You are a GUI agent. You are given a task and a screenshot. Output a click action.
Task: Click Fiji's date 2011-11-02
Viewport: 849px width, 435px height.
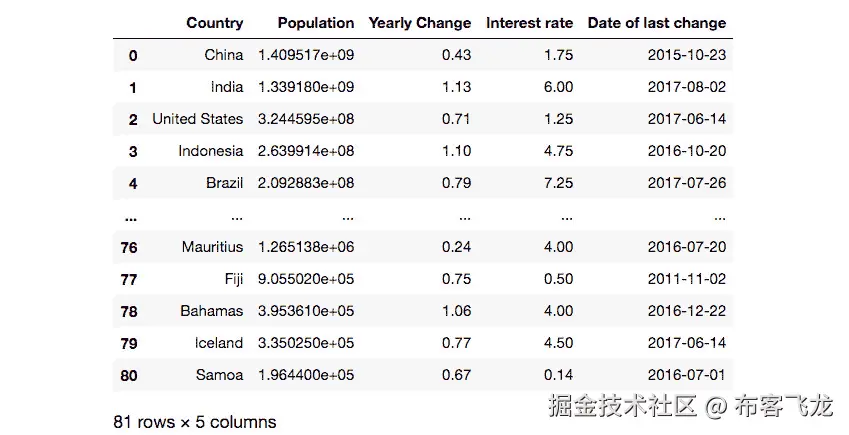(x=685, y=279)
